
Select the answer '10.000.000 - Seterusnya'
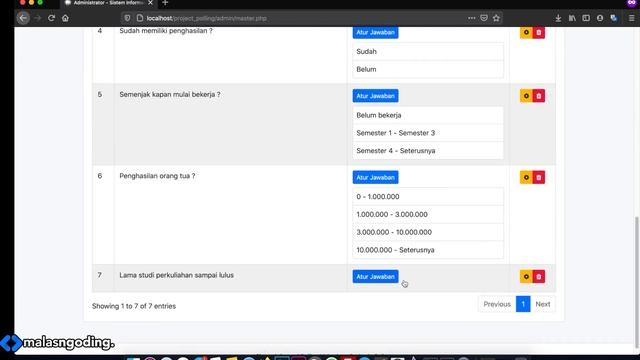click(x=428, y=250)
